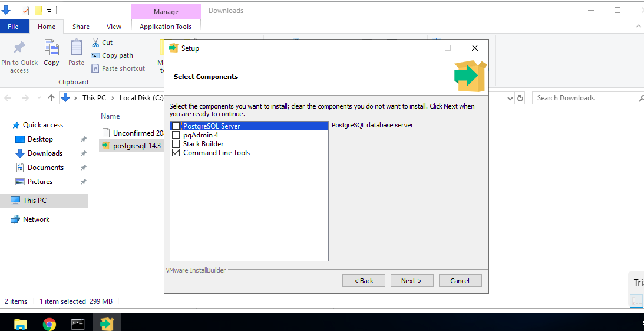Tick the Stack Builder checkbox

[x=176, y=144]
